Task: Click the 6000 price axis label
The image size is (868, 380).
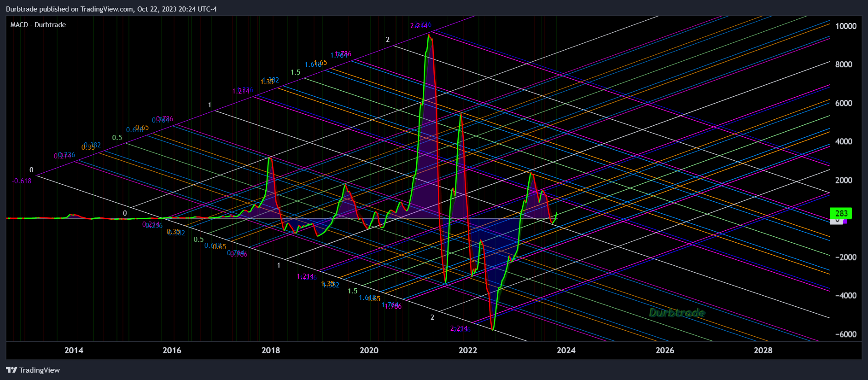Action: click(844, 103)
